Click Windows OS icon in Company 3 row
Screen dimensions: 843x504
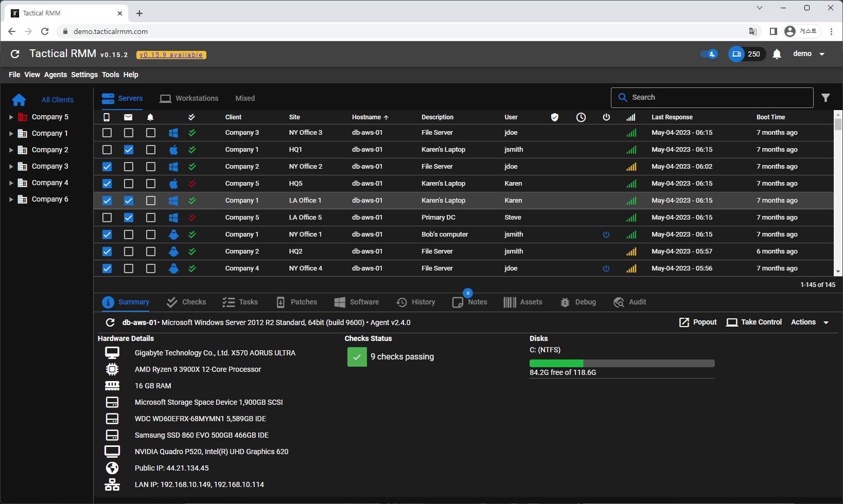(x=173, y=133)
